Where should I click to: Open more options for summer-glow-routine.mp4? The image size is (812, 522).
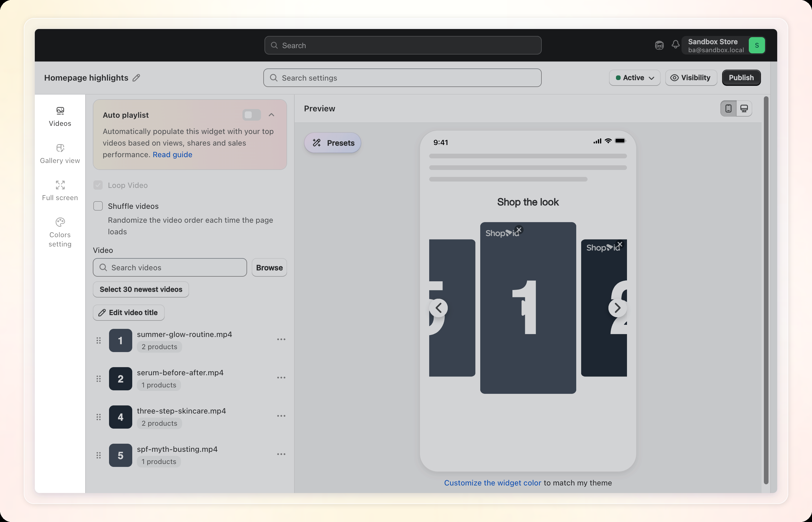coord(281,339)
